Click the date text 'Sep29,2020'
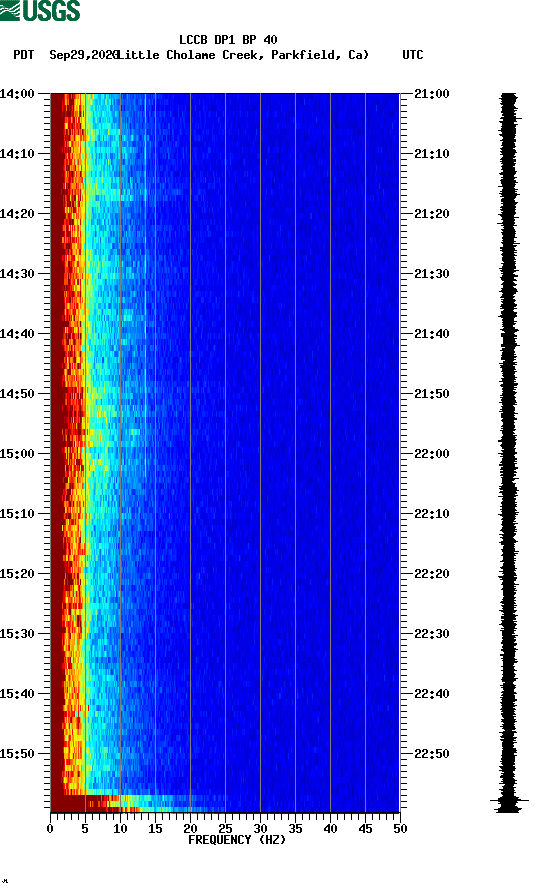The image size is (552, 892). 84,55
